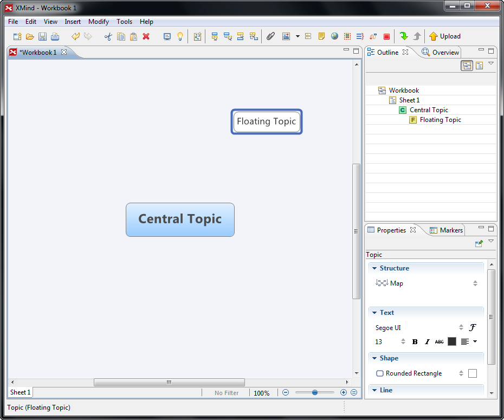The width and height of the screenshot is (504, 420).
Task: Toggle strikethrough text formatting
Action: [x=439, y=341]
